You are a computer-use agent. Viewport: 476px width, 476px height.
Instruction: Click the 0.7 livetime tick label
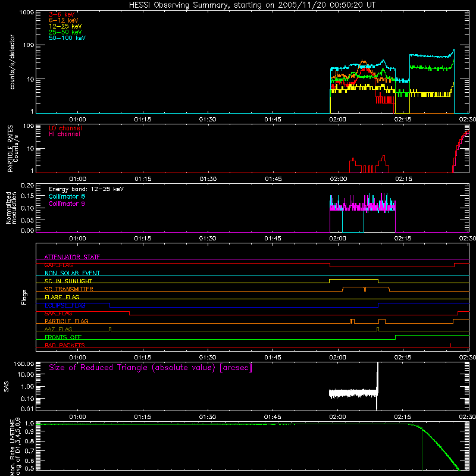pos(29,450)
